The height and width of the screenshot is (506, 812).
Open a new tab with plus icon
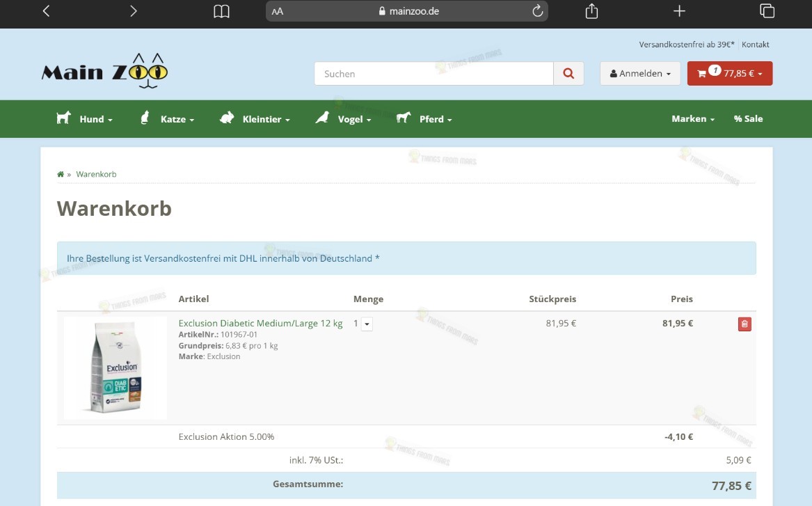pos(679,11)
